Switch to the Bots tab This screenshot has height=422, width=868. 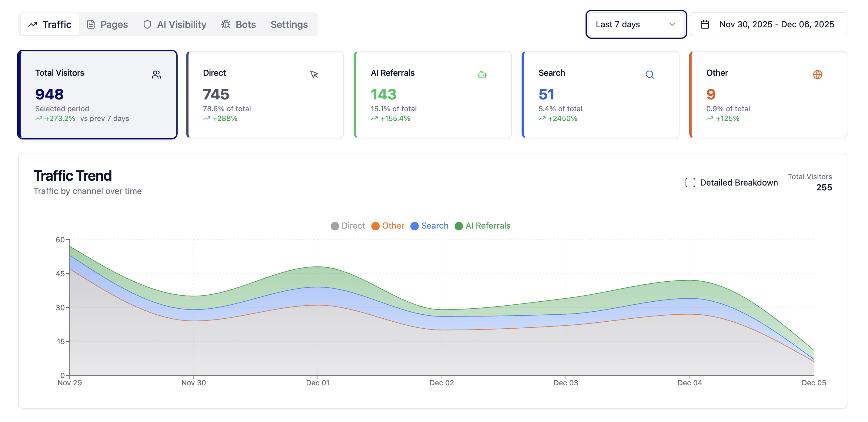pos(239,24)
